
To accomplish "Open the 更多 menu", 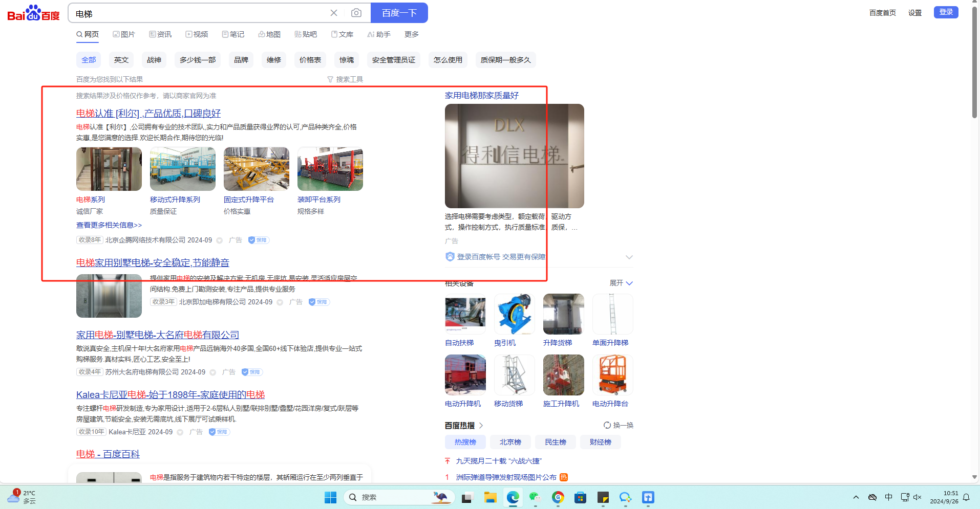I will tap(412, 34).
